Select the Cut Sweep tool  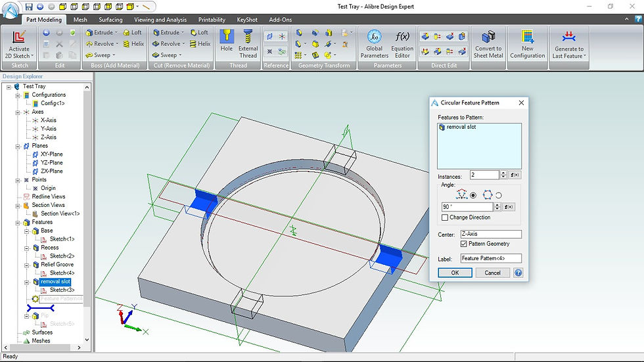click(164, 55)
